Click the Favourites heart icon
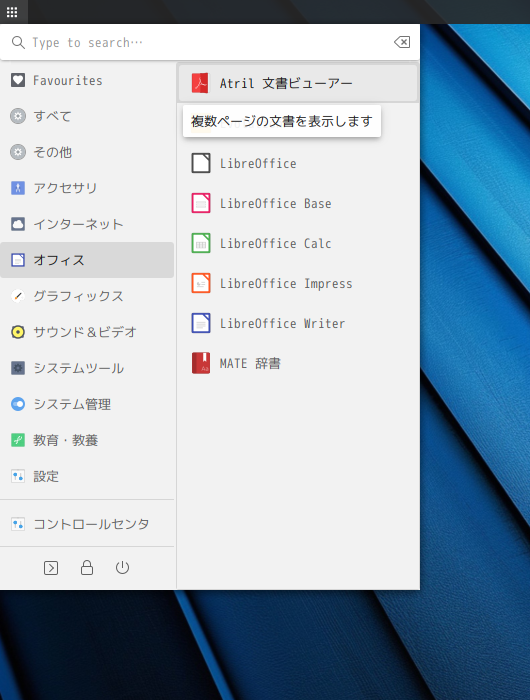The image size is (530, 700). 18,80
